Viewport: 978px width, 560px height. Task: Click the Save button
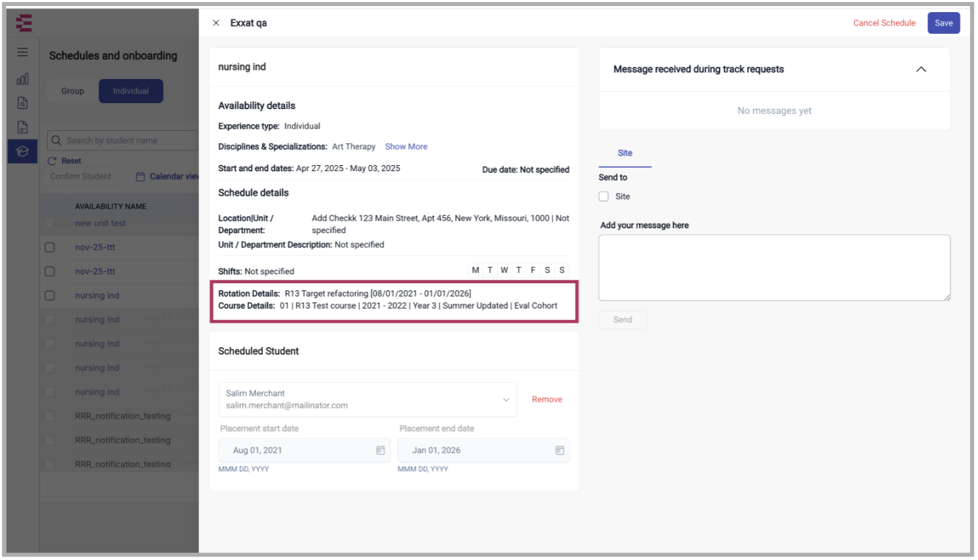943,23
